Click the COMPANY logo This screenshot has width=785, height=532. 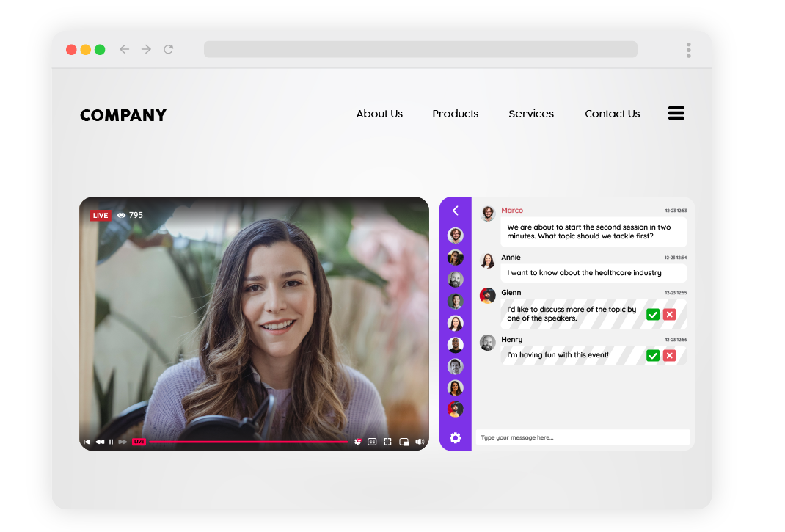(x=123, y=114)
